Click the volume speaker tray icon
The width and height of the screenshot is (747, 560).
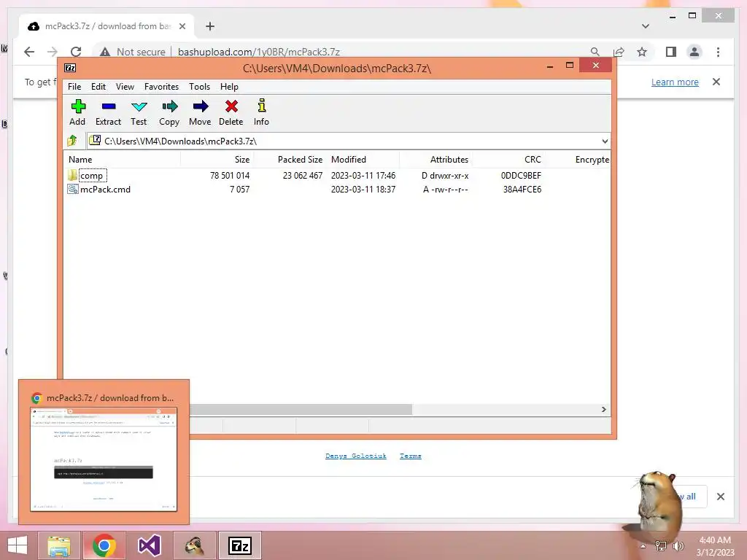(x=678, y=545)
